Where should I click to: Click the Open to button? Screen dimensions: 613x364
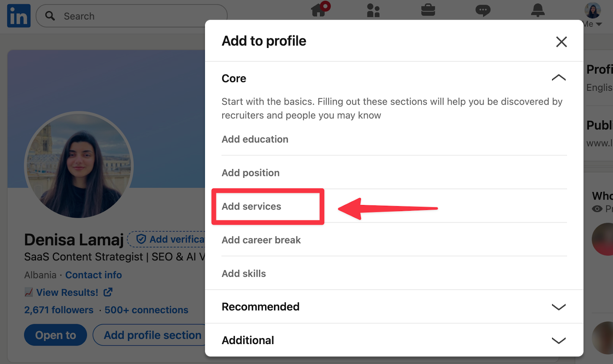(55, 334)
